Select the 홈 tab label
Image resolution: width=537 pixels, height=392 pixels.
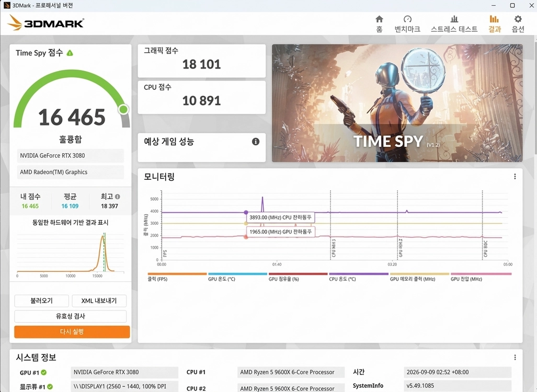click(379, 29)
